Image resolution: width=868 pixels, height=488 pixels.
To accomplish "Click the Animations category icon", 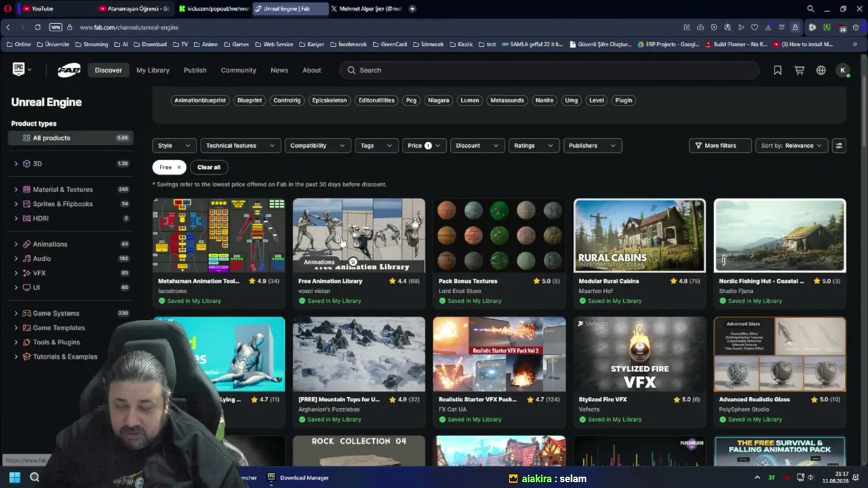I will (x=27, y=244).
